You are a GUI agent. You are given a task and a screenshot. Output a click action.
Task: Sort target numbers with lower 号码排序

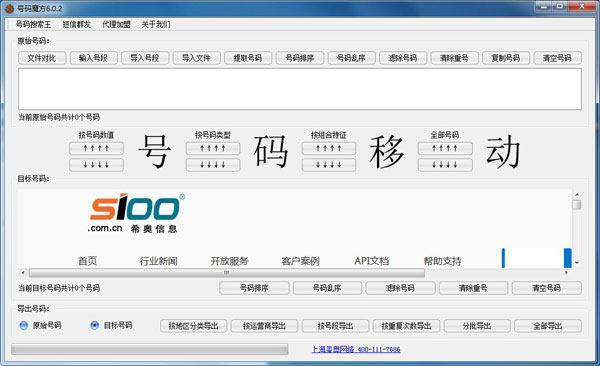click(x=254, y=288)
